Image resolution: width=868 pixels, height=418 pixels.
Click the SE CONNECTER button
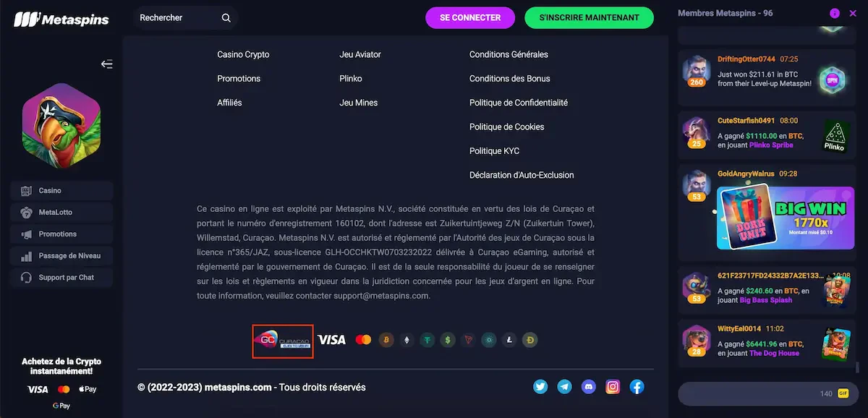470,17
